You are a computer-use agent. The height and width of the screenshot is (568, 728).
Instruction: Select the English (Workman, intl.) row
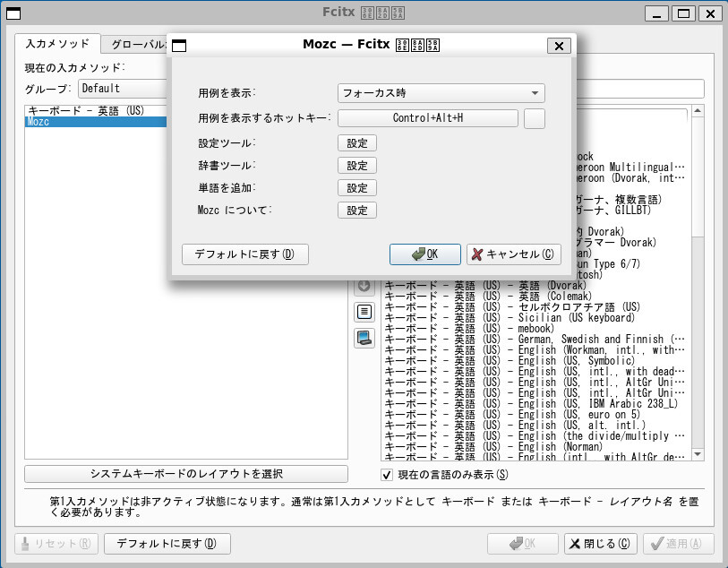click(x=535, y=349)
